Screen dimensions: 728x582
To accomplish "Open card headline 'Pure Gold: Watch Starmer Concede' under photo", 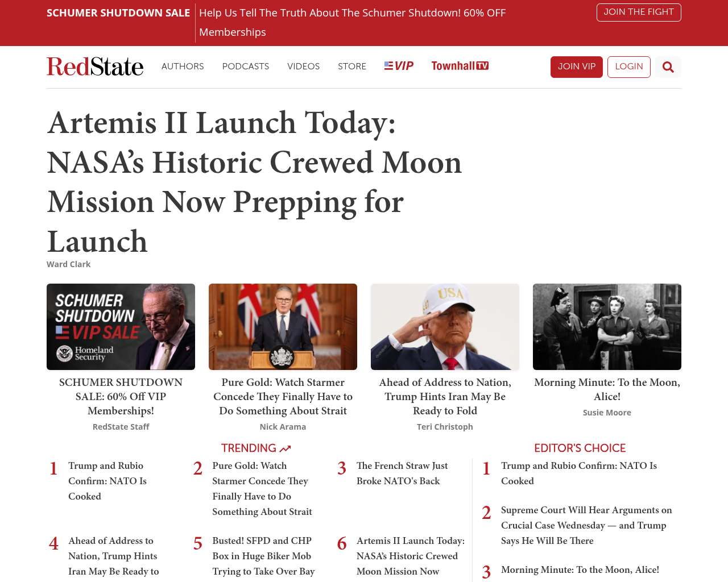I will [283, 397].
